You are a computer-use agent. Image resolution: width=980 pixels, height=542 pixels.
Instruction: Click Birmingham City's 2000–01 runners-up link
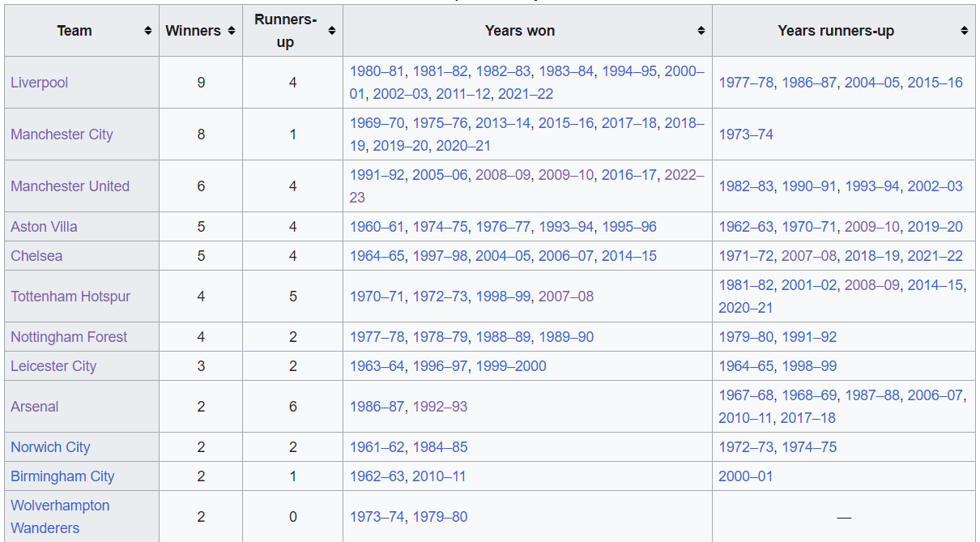[746, 476]
